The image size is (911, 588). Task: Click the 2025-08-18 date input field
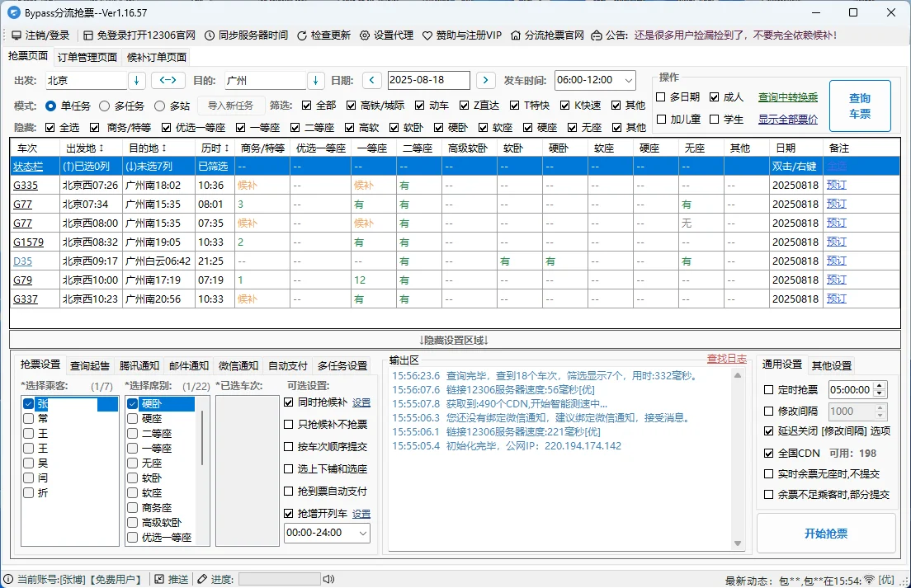(430, 80)
